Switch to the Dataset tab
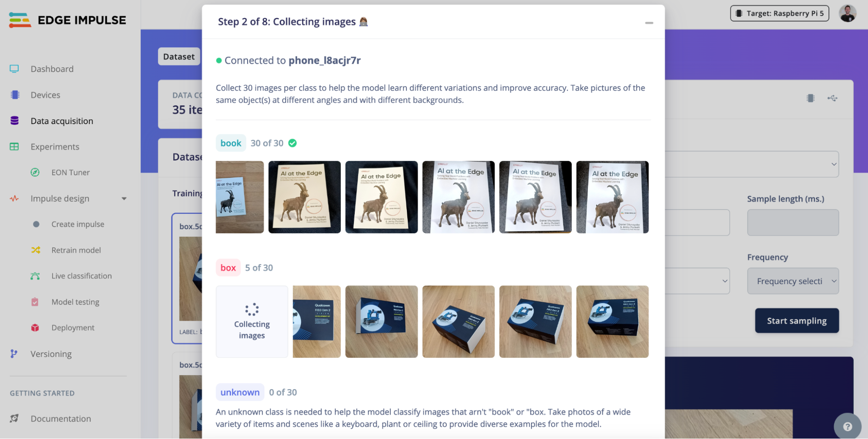 pyautogui.click(x=179, y=56)
